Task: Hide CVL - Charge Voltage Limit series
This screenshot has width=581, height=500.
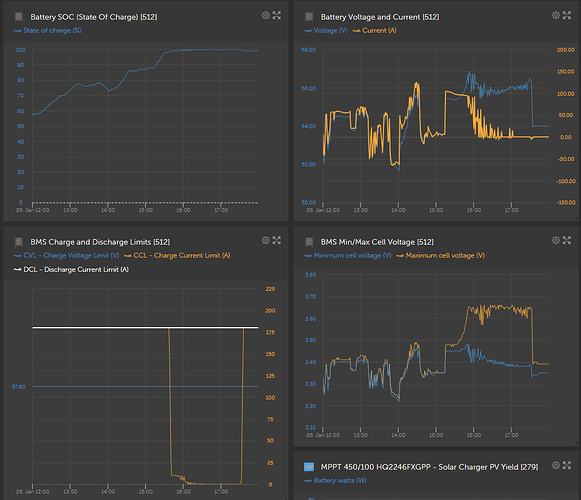Action: [x=66, y=255]
